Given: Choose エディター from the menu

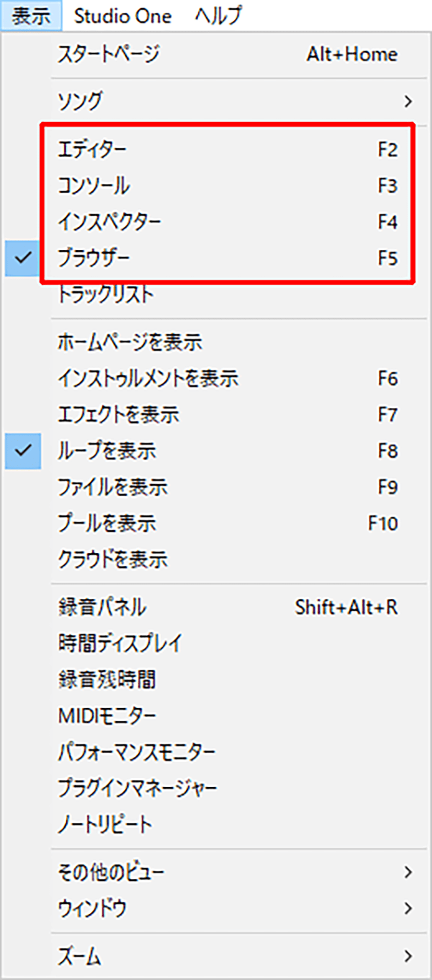Looking at the screenshot, I should (216, 150).
